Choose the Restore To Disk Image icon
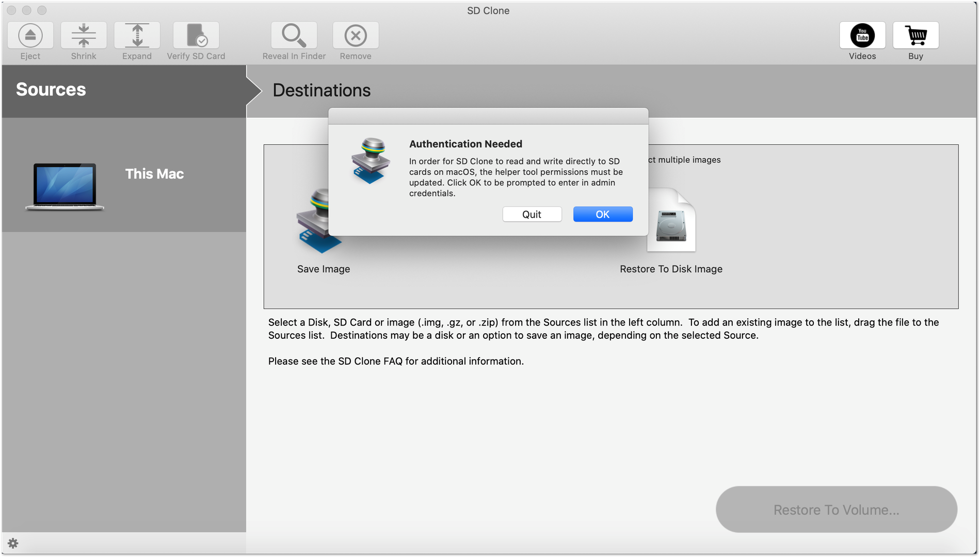 (x=671, y=220)
